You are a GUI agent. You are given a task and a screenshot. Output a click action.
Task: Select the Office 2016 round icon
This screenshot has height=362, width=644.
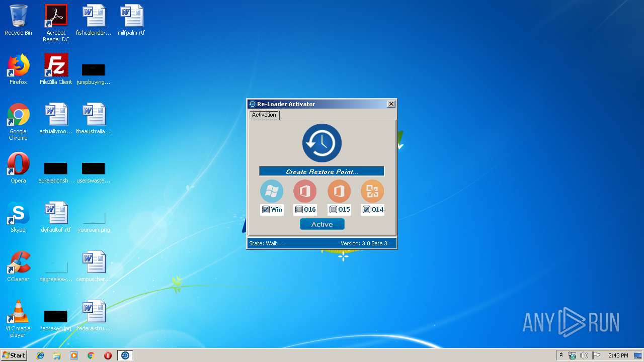click(x=305, y=191)
